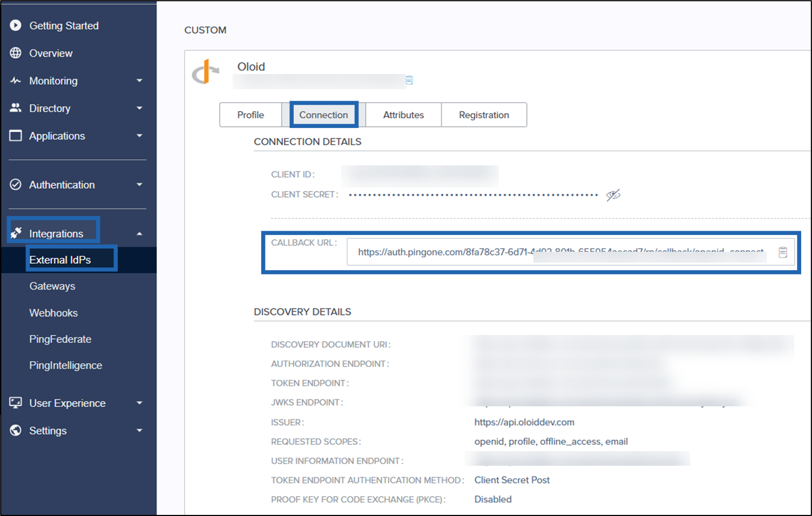The height and width of the screenshot is (516, 812).
Task: Collapse the Integrations menu arrow
Action: [x=139, y=234]
